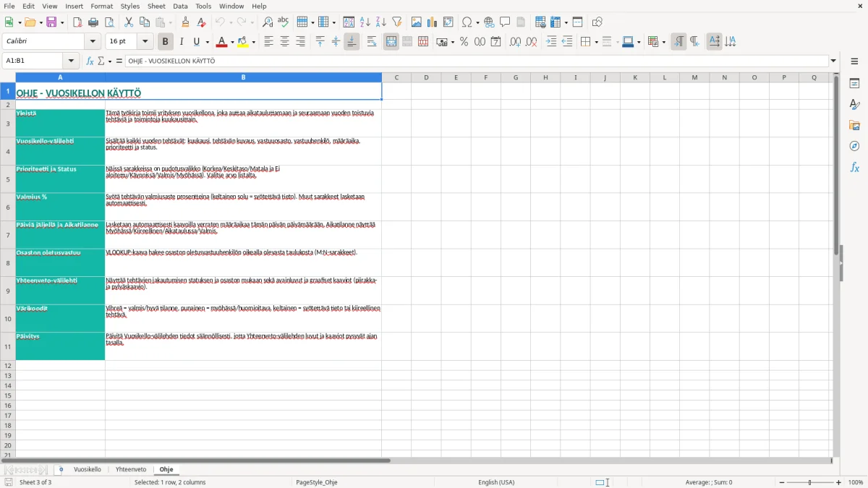
Task: Click the Zoom Out minus button
Action: (782, 482)
